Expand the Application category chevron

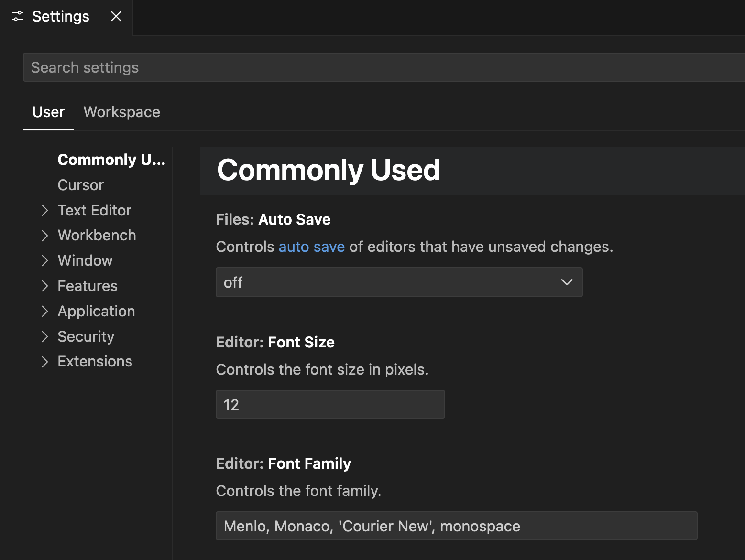(44, 311)
